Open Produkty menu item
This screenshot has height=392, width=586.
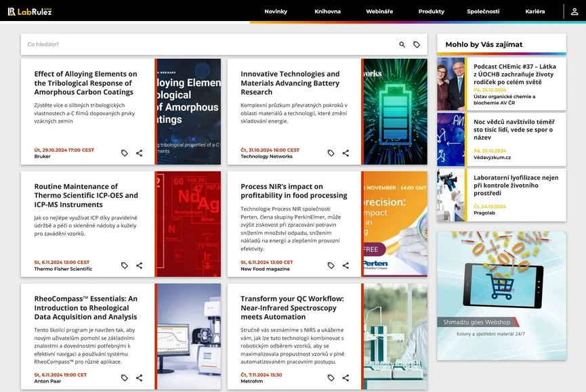432,12
